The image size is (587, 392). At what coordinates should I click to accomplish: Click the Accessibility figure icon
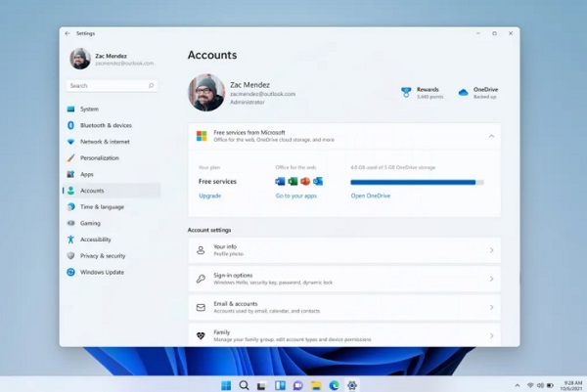(70, 240)
